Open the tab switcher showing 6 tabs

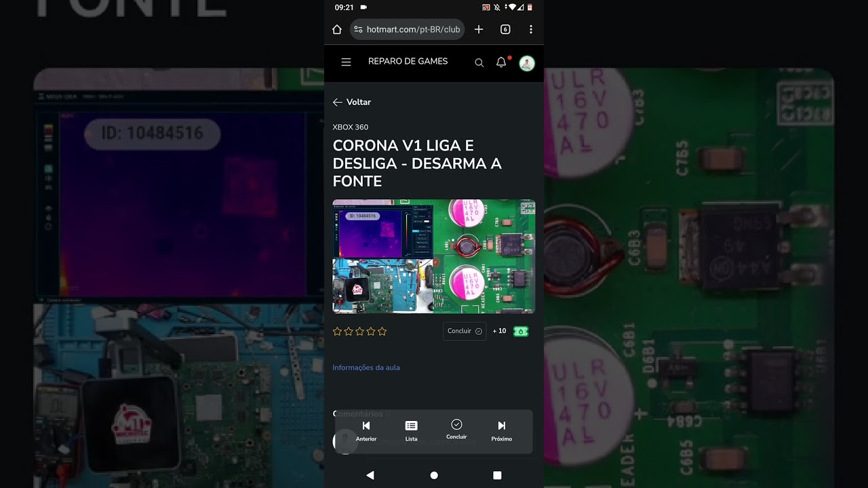[x=505, y=29]
